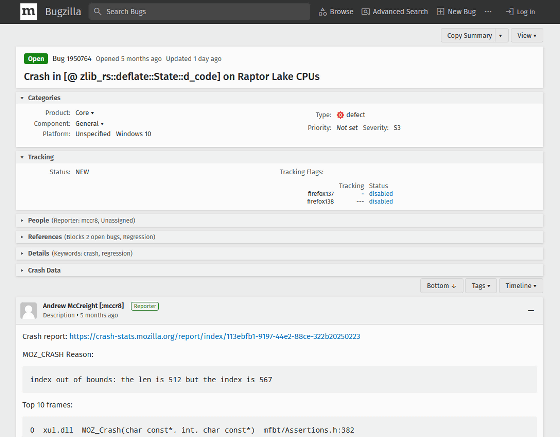Click the Windows 10 platform value

point(133,134)
